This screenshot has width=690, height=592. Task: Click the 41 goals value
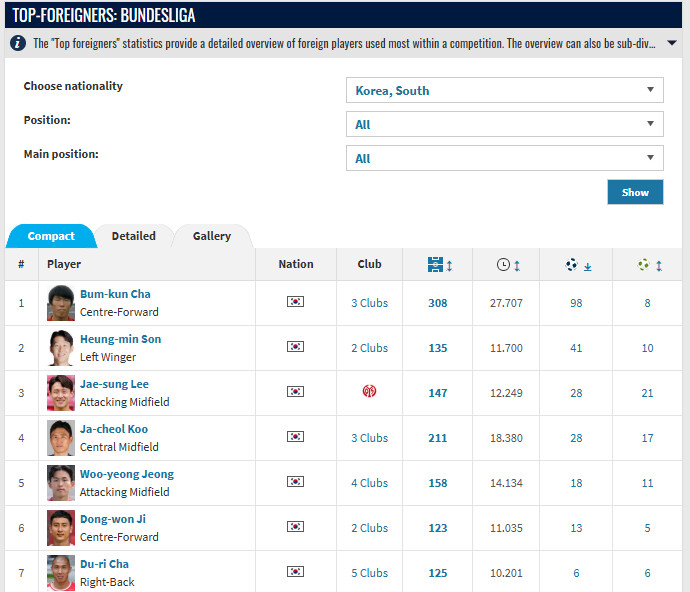pyautogui.click(x=576, y=348)
